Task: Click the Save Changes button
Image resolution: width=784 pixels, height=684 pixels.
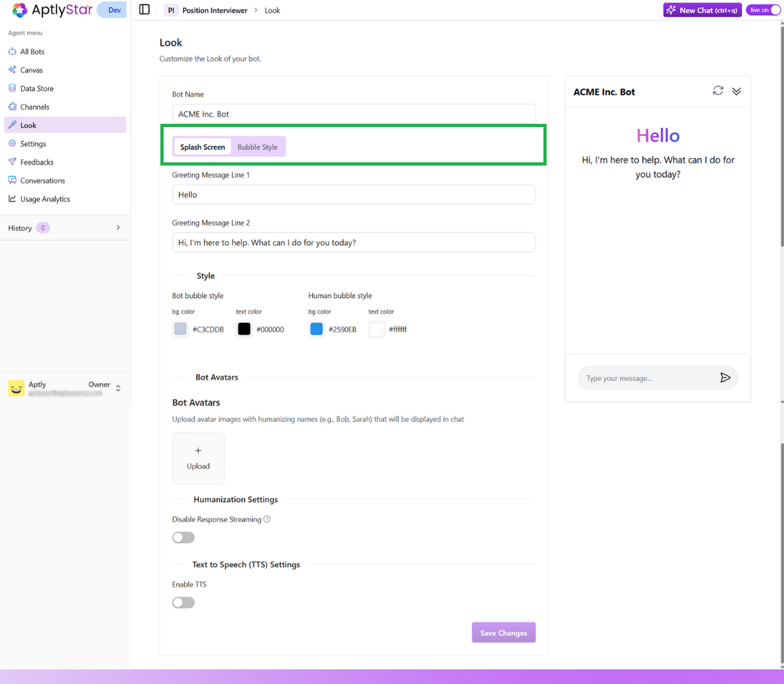Action: 504,633
